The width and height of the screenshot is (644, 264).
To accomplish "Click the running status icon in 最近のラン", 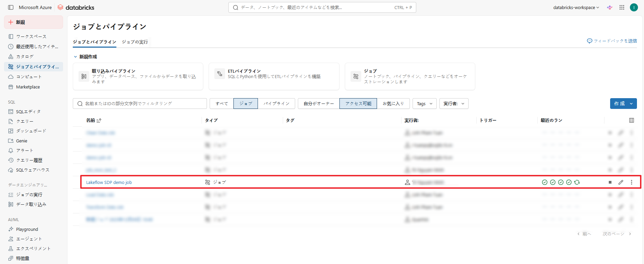I will click(577, 182).
